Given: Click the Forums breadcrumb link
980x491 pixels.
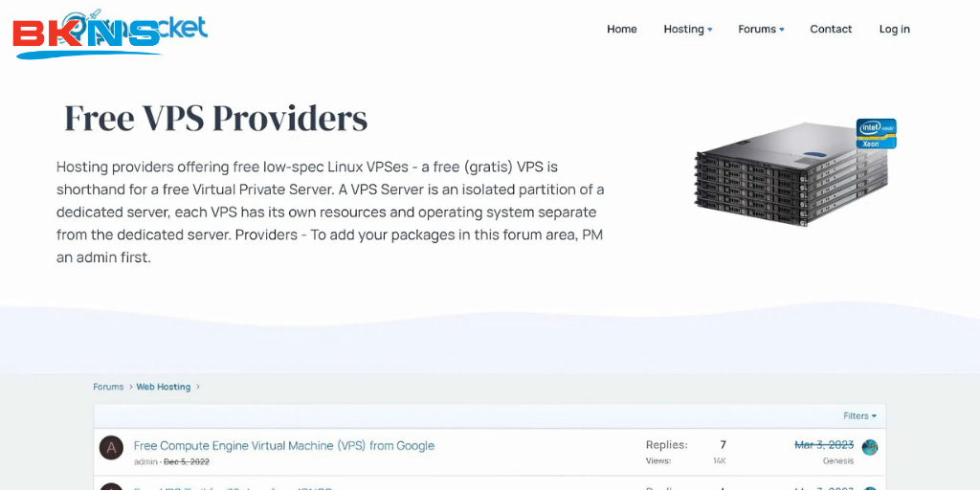Looking at the screenshot, I should [x=108, y=387].
